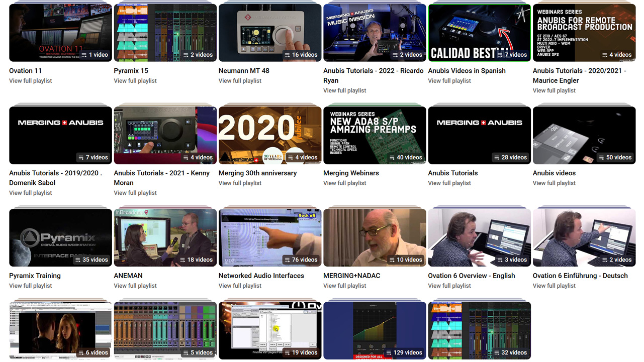Viewport: 644px width, 362px height.
Task: Click the Anubis Tutorials 2022 Ricardo Ryan title
Action: coord(374,75)
